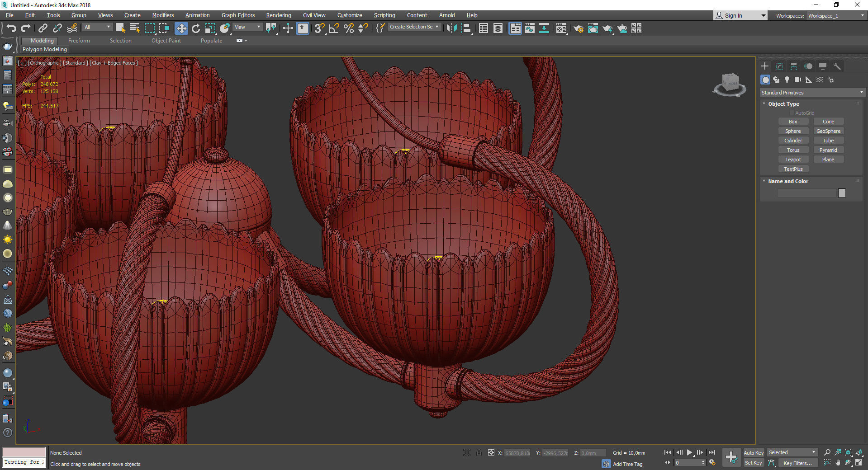Image resolution: width=868 pixels, height=470 pixels.
Task: Click the Align tool icon
Action: coord(466,28)
